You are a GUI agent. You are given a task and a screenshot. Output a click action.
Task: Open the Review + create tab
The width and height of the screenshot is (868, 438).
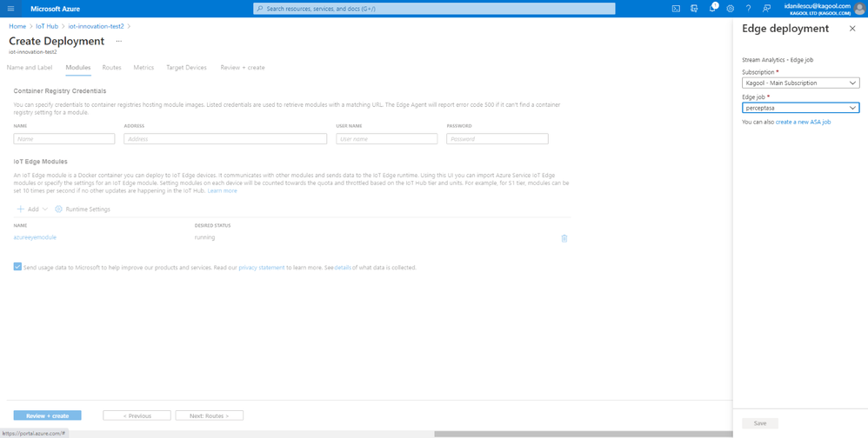pos(243,68)
